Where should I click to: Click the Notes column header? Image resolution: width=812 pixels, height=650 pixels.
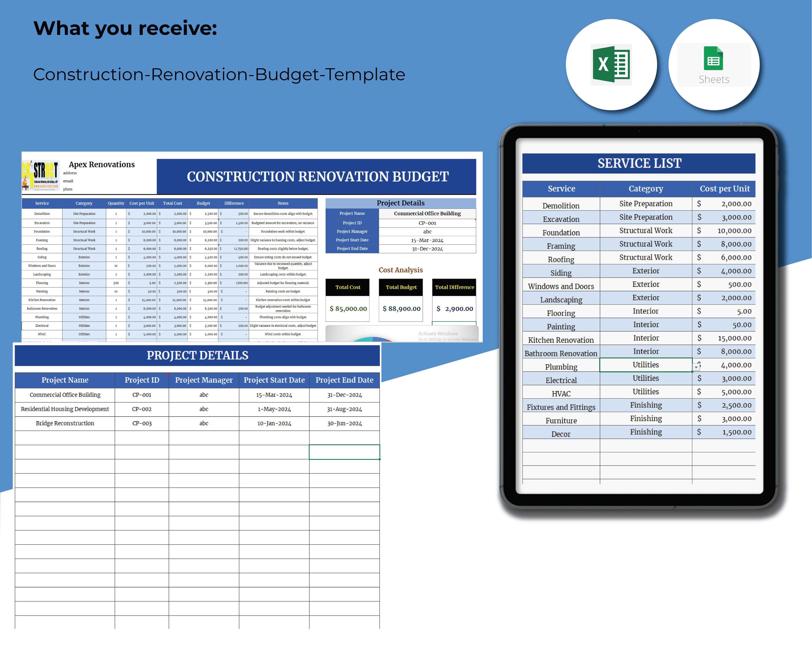click(x=283, y=203)
